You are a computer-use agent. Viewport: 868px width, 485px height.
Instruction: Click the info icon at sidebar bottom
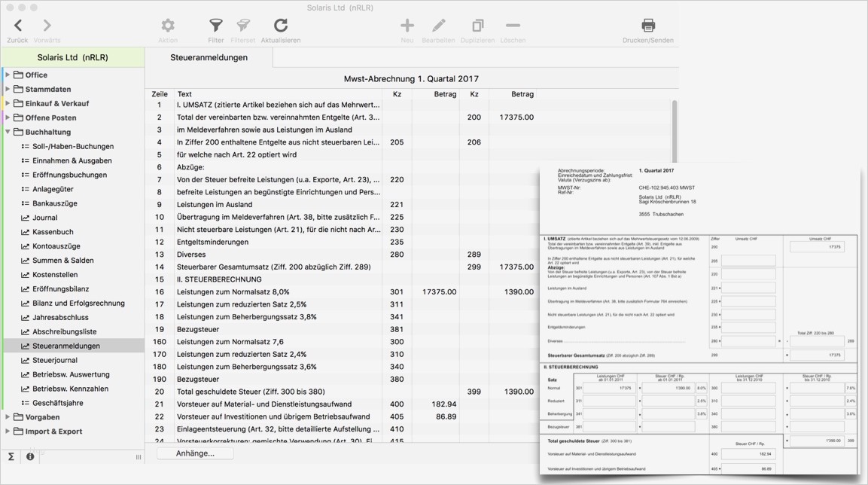[30, 457]
